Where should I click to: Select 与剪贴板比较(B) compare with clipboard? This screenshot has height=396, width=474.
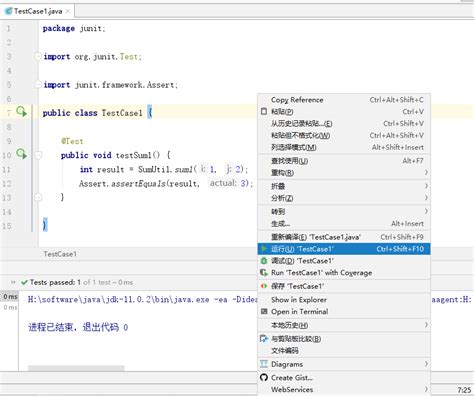[344, 339]
